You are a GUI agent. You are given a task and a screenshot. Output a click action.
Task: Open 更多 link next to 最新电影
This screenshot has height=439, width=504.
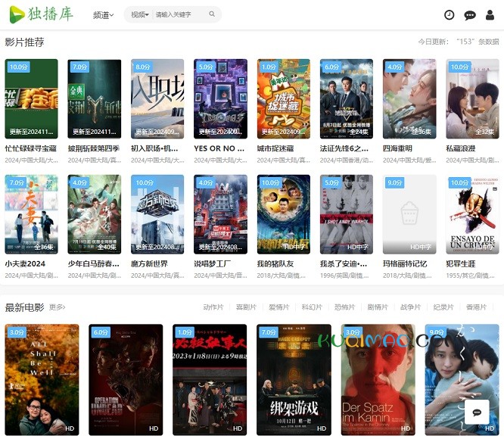click(x=58, y=307)
